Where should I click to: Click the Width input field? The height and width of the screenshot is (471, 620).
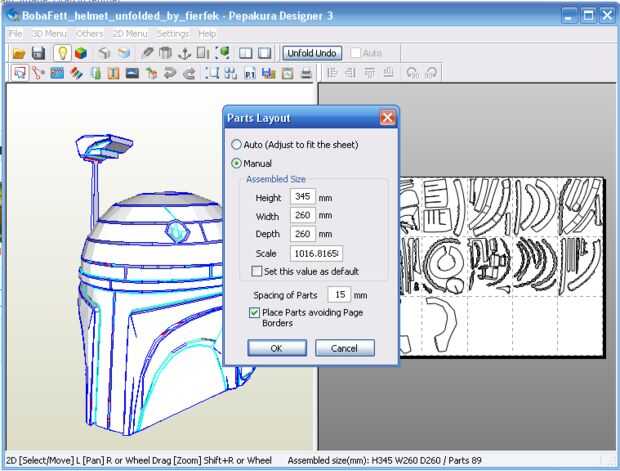302,216
